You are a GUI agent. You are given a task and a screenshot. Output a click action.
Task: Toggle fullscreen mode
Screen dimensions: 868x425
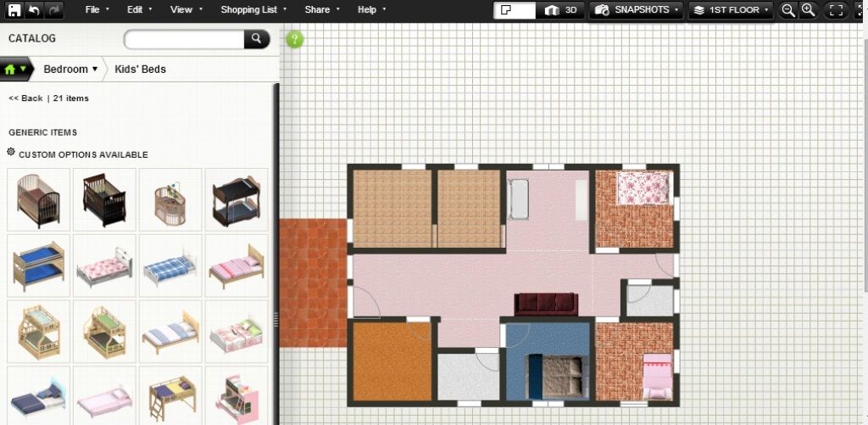tap(837, 10)
